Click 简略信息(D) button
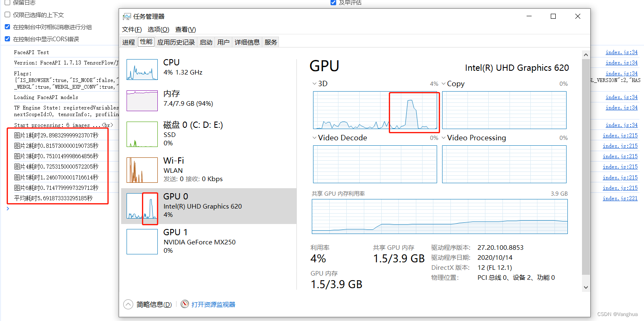The width and height of the screenshot is (644, 321). (154, 304)
